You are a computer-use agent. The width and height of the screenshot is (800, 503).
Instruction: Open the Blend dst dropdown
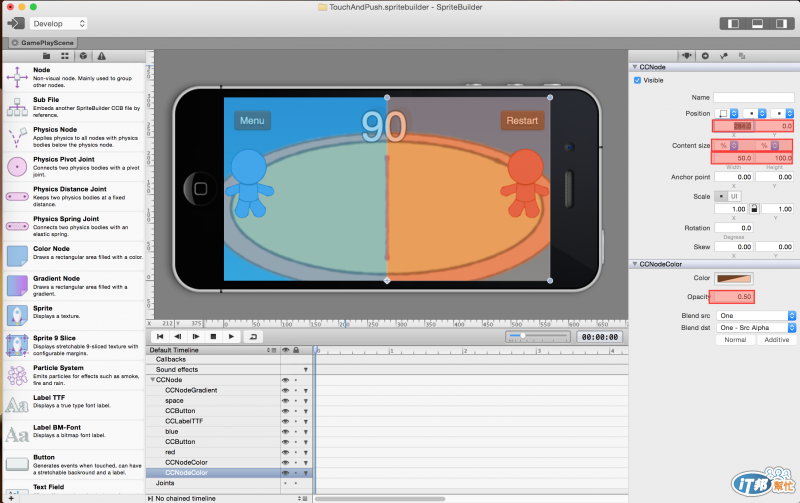tap(756, 328)
